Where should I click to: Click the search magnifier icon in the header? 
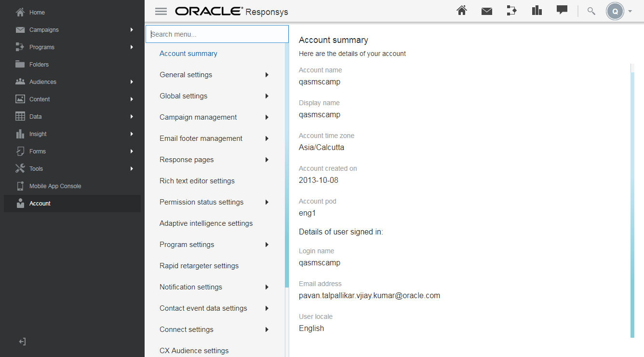(x=590, y=11)
